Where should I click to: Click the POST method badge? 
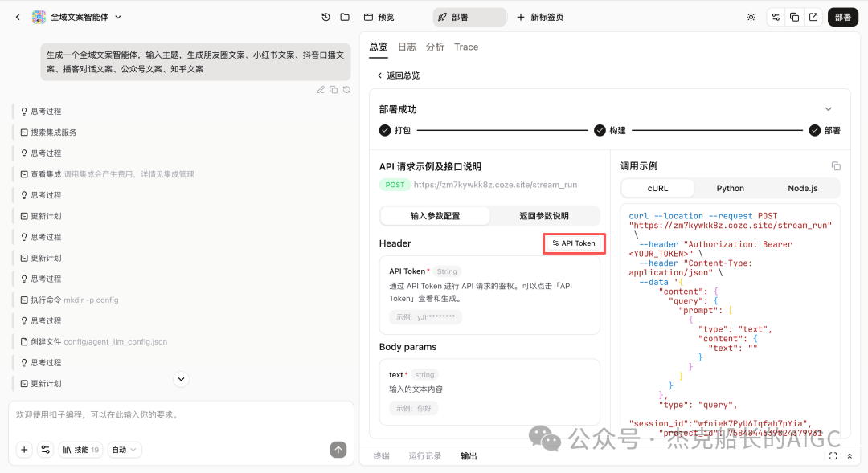pyautogui.click(x=395, y=185)
